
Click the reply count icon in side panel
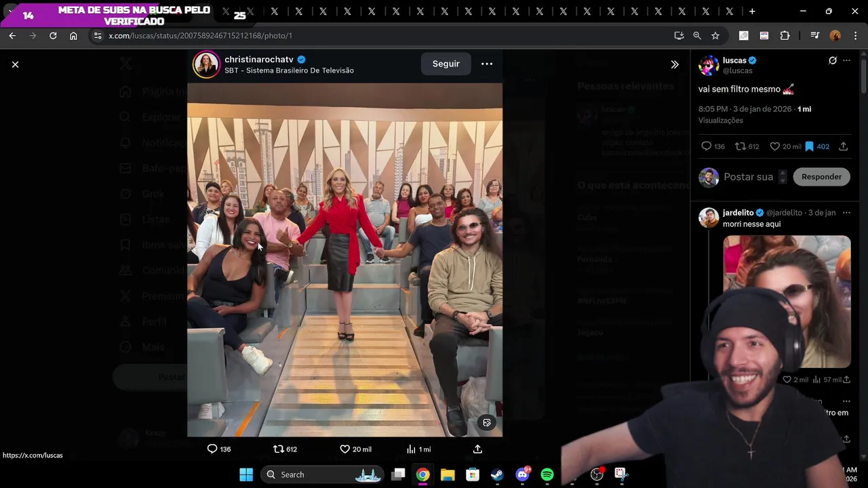[706, 146]
